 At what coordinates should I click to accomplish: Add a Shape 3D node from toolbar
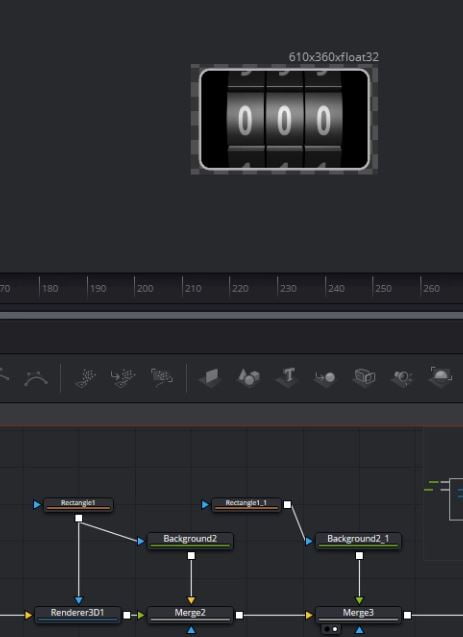pos(249,378)
